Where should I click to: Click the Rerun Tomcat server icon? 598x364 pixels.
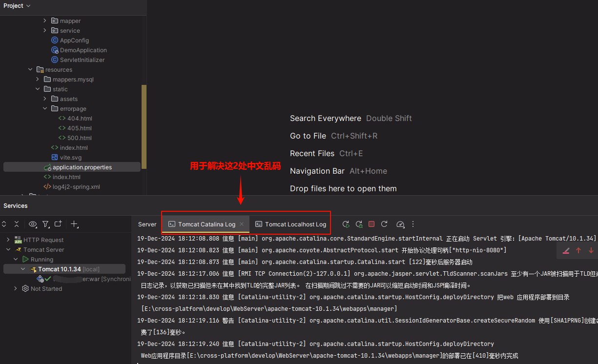click(x=346, y=224)
